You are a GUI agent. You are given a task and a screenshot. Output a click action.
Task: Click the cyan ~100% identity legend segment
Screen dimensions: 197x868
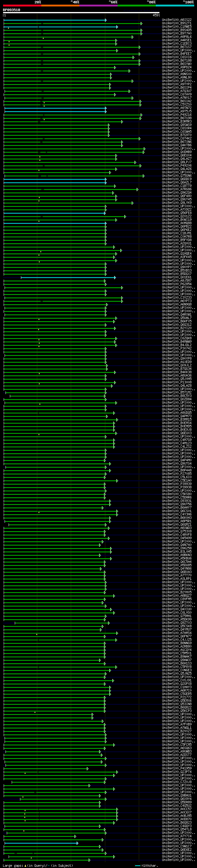click(175, 6)
